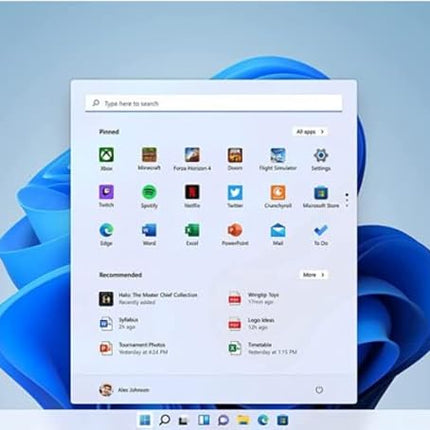
Task: Expand the All apps list
Action: pos(310,132)
